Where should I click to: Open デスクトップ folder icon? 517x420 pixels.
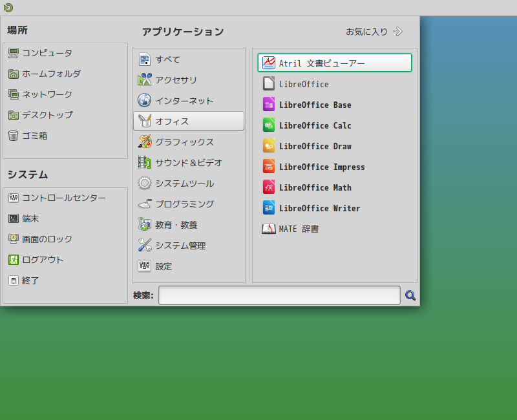13,116
